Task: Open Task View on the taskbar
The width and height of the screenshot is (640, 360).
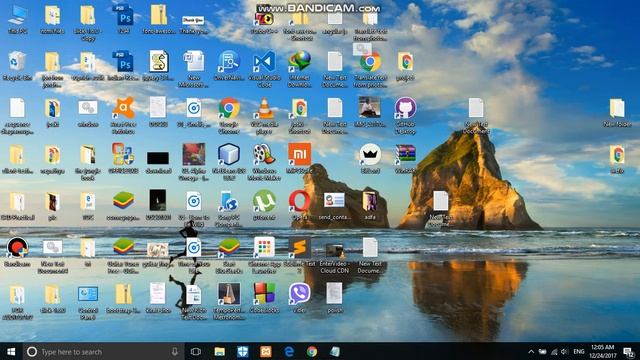Action: [x=196, y=351]
